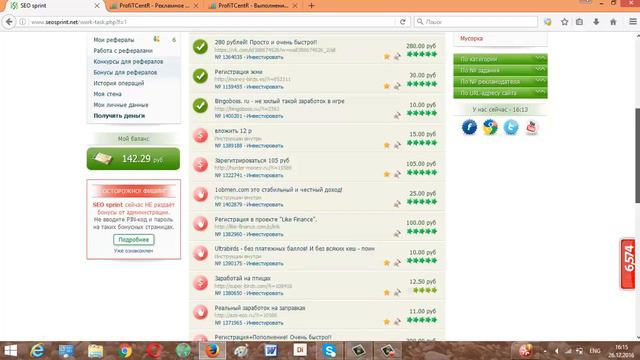Open Skype from the taskbar
Viewport: 640px width, 360px height.
[329, 351]
